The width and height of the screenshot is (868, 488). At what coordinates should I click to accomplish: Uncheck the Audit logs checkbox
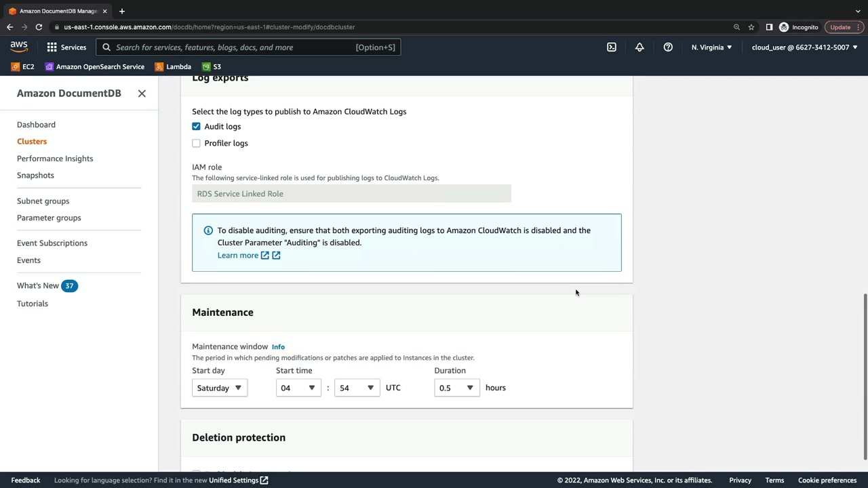click(x=196, y=127)
